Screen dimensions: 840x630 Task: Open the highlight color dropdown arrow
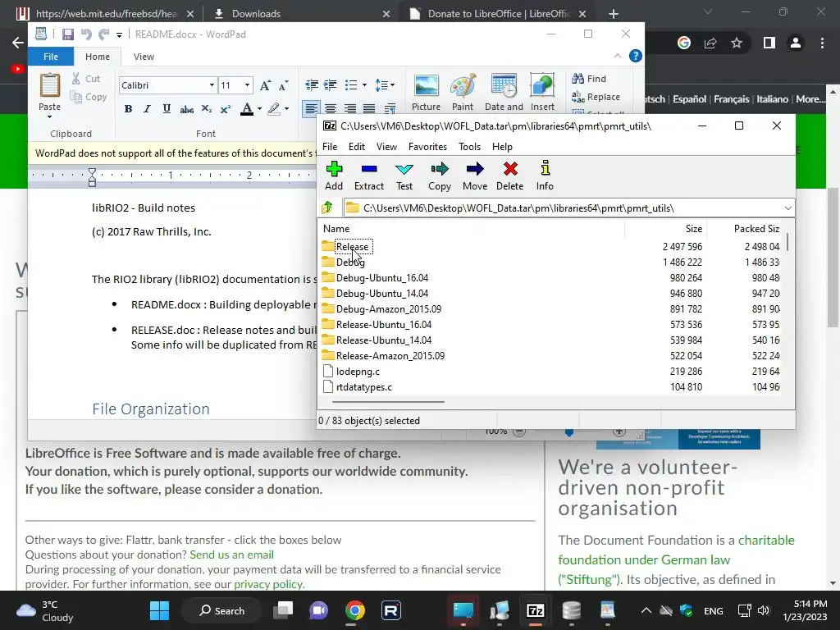[286, 109]
